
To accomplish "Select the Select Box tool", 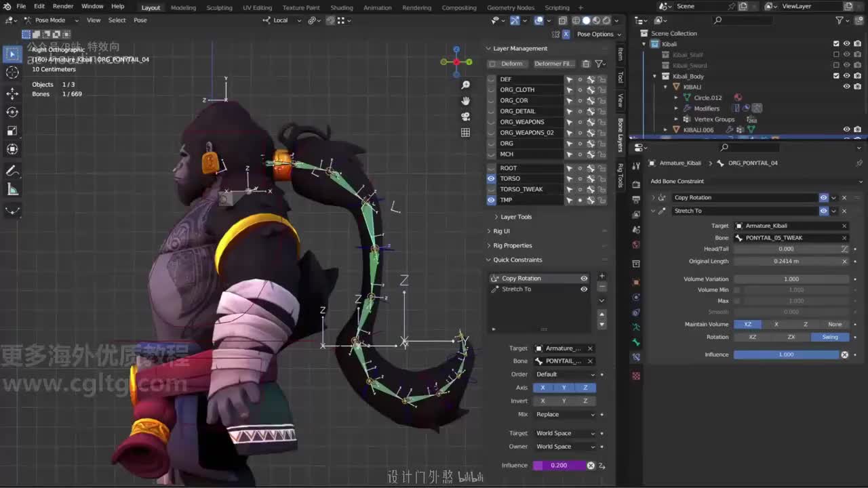I will 12,54.
